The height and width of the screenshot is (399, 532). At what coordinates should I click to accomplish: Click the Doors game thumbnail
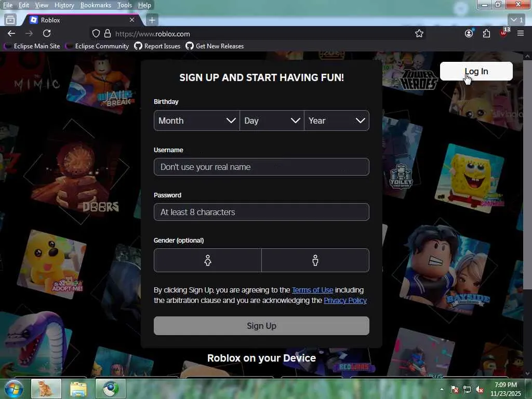click(x=77, y=172)
